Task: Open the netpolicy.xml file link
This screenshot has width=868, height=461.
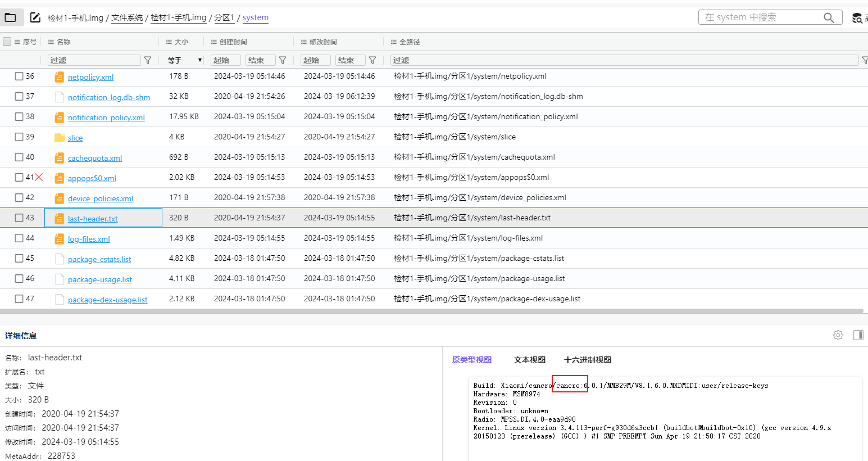Action: point(90,77)
